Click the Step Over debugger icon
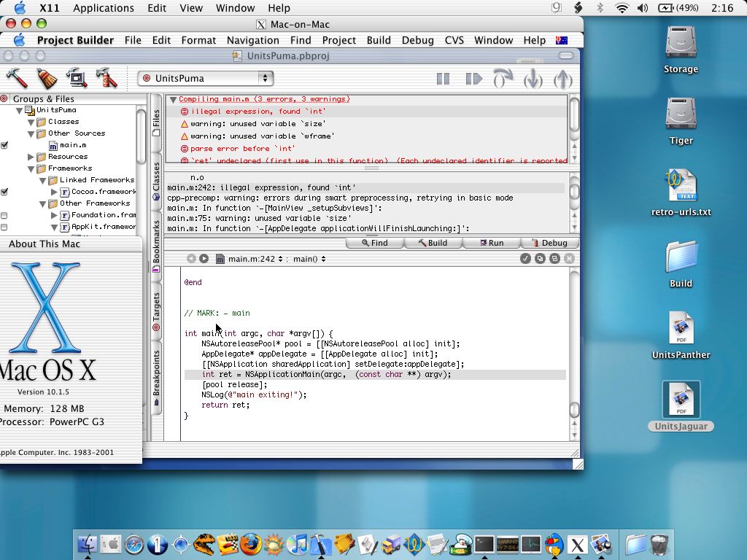This screenshot has width=747, height=560. 503,79
